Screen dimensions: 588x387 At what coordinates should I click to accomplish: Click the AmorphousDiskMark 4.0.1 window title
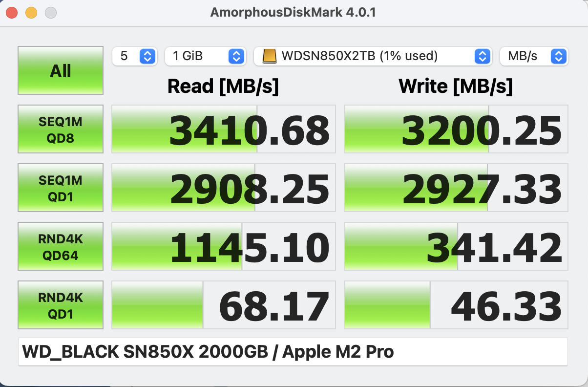point(293,13)
